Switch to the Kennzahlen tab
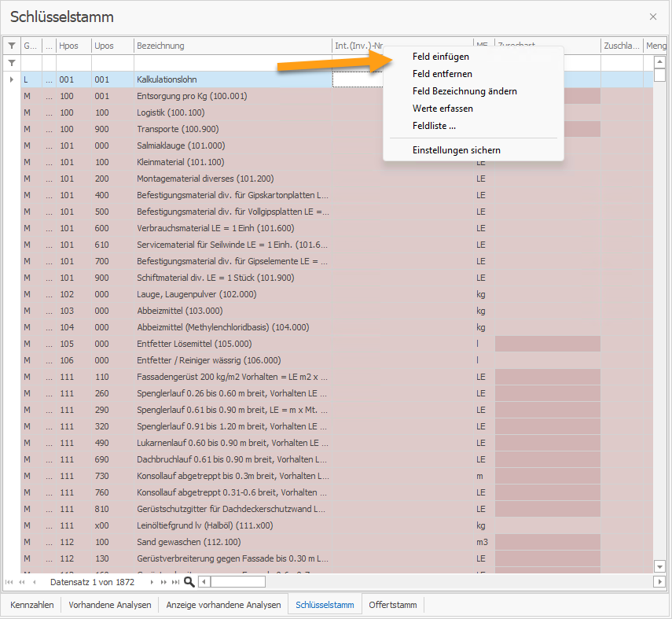This screenshot has width=672, height=619. click(32, 605)
